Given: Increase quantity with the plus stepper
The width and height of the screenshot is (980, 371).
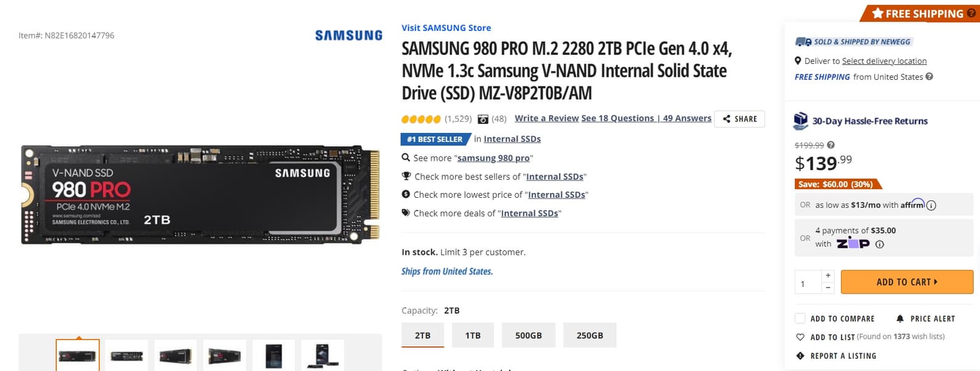Looking at the screenshot, I should click(828, 276).
